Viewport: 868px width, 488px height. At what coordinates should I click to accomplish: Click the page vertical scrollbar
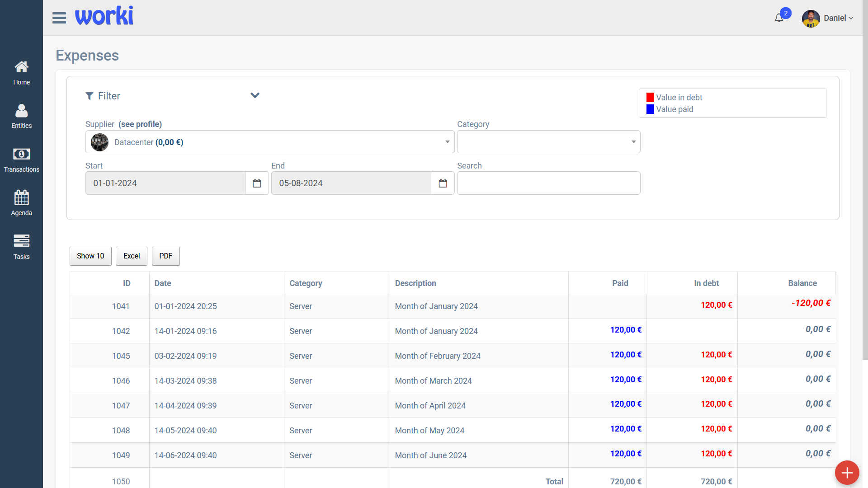click(865, 180)
